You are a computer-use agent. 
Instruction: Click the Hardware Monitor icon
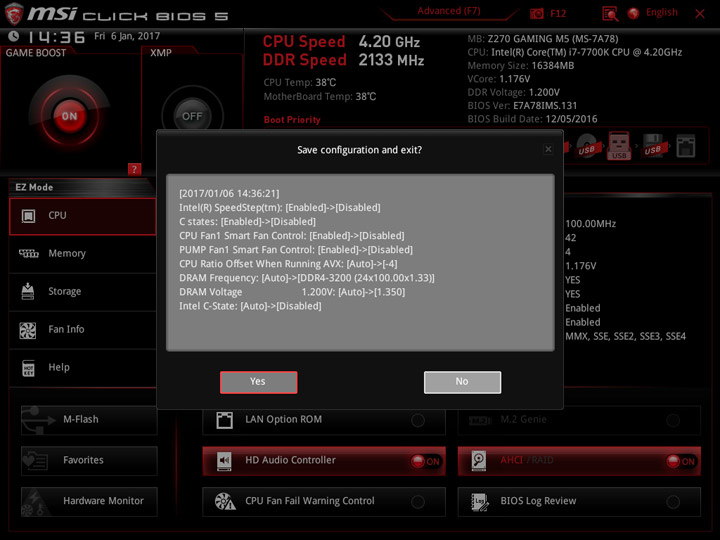35,502
